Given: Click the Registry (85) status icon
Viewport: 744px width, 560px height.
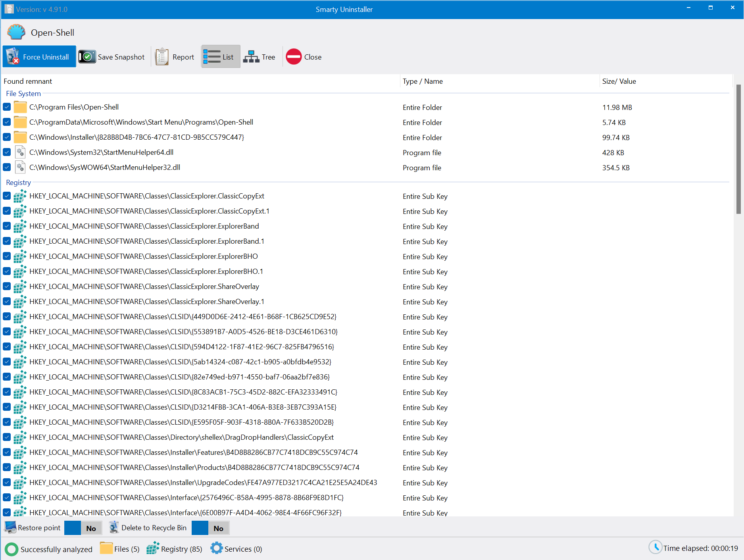Looking at the screenshot, I should click(153, 549).
